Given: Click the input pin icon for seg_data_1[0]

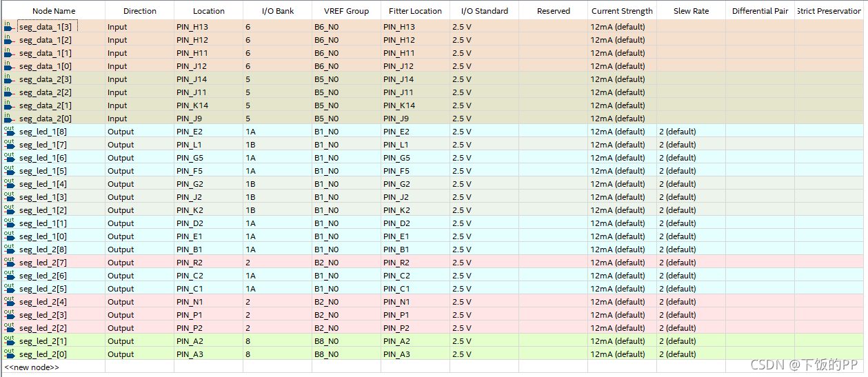Looking at the screenshot, I should pyautogui.click(x=9, y=65).
